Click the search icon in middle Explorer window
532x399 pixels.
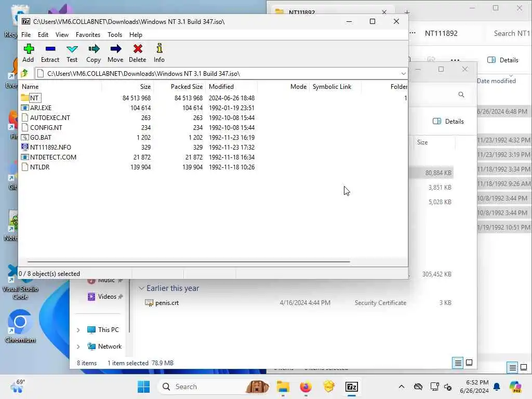point(461,95)
